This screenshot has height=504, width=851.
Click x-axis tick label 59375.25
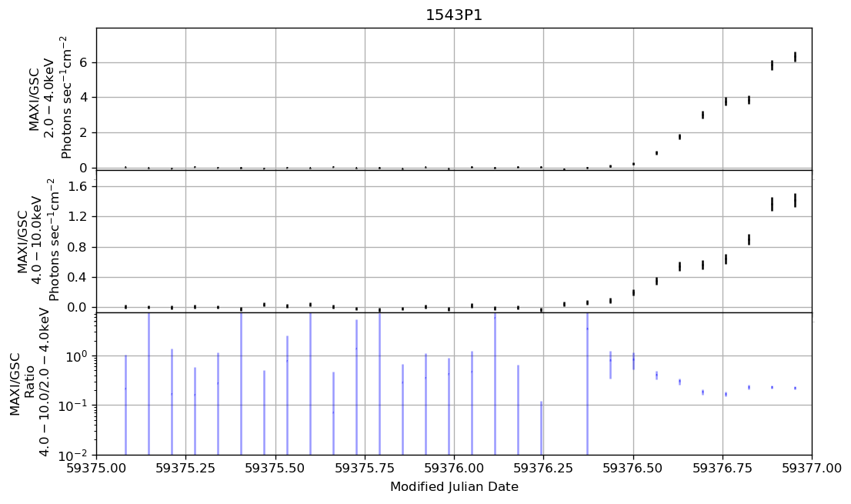pos(186,468)
